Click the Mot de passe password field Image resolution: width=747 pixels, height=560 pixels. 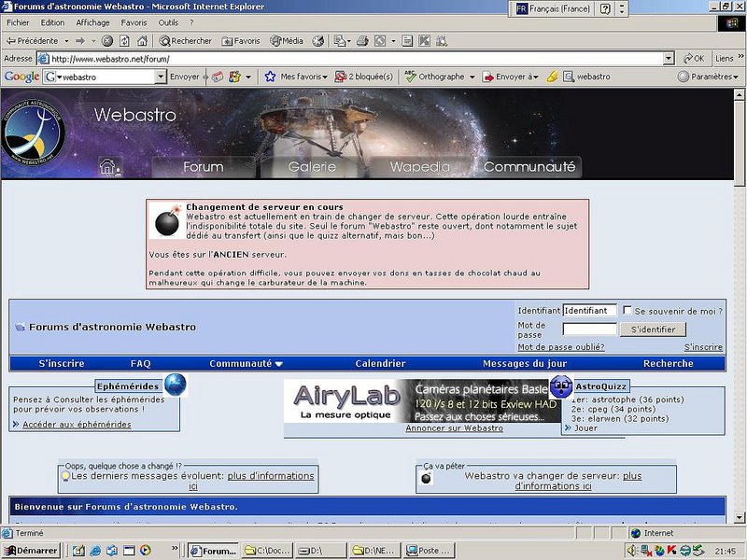590,329
